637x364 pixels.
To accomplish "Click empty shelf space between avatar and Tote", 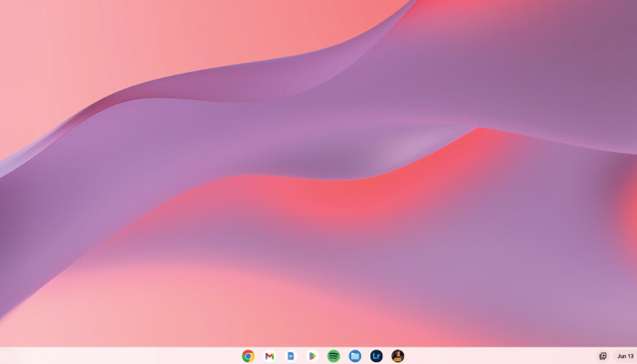I will 500,356.
